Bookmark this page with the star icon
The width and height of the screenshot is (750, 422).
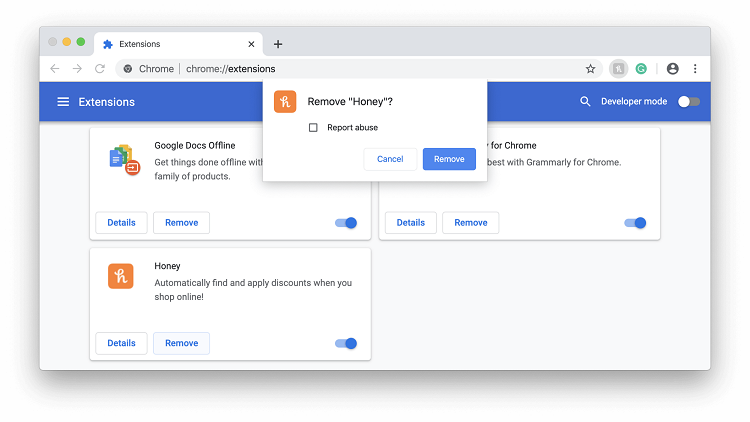click(x=590, y=69)
